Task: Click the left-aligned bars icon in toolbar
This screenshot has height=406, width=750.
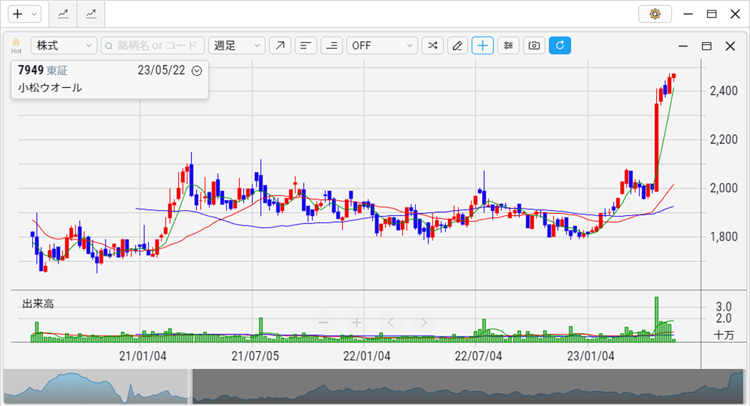Action: [x=306, y=46]
